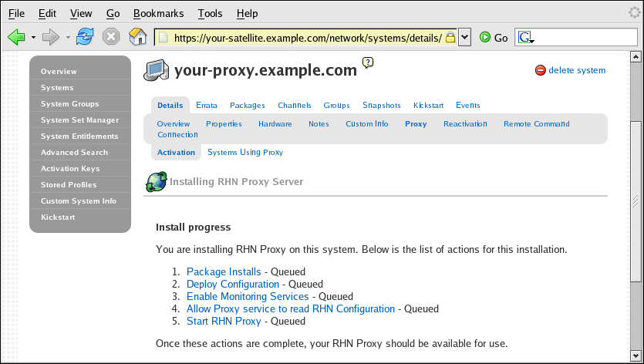Reload the page with the refresh icon
The width and height of the screenshot is (644, 364).
click(x=85, y=36)
